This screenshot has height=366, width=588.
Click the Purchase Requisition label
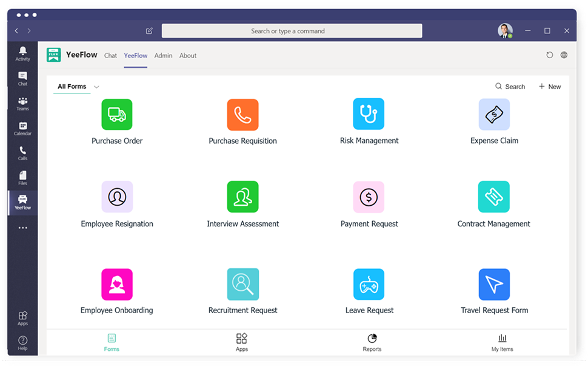coord(242,141)
